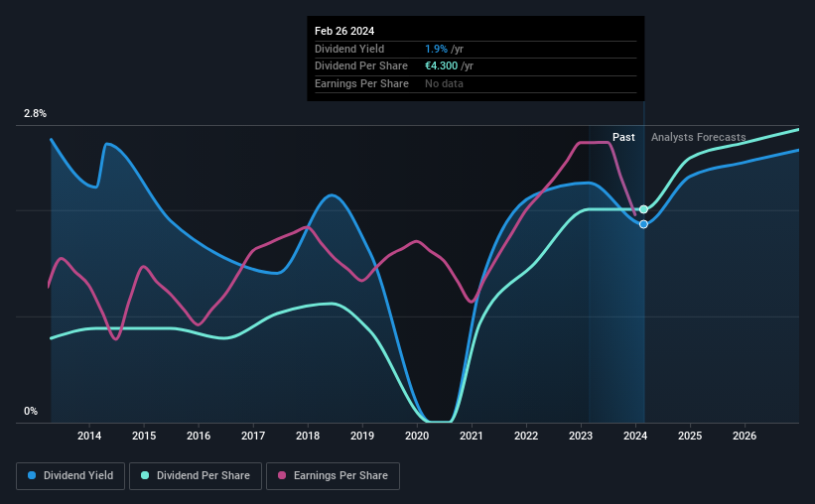Click the teal Dividend Per Share legend dot

click(145, 475)
